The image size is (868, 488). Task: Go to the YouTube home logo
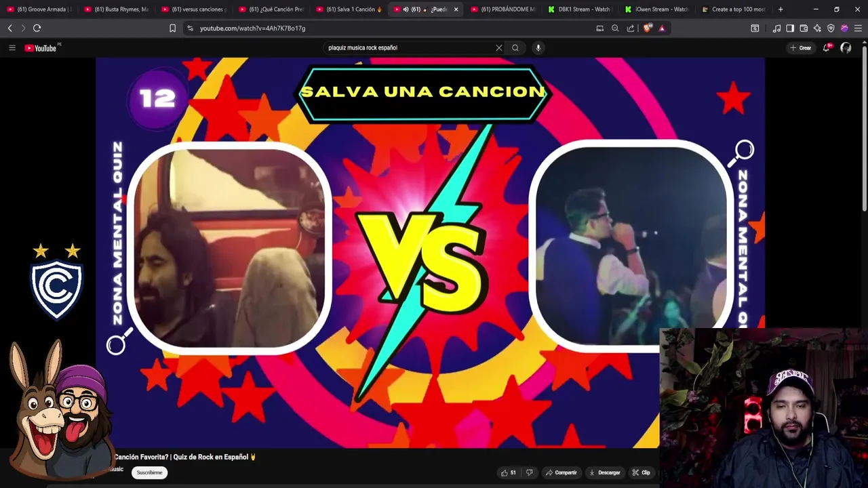point(42,47)
